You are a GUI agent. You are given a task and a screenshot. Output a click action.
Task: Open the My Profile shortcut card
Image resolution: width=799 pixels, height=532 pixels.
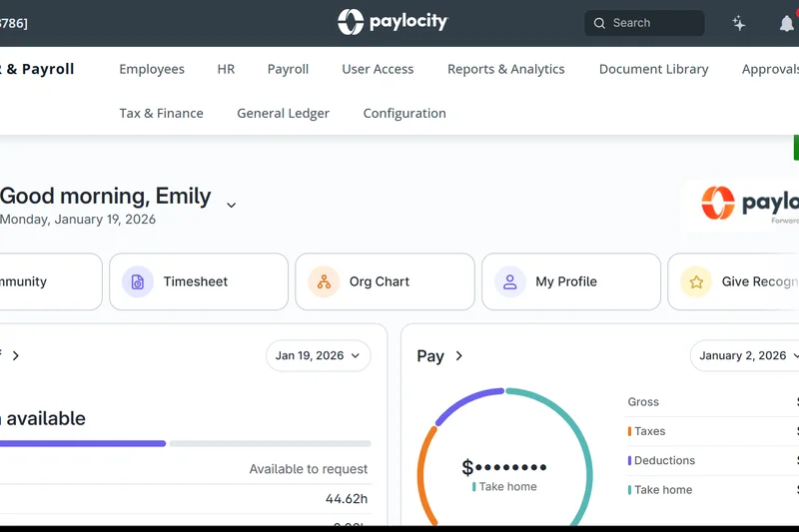coord(571,281)
